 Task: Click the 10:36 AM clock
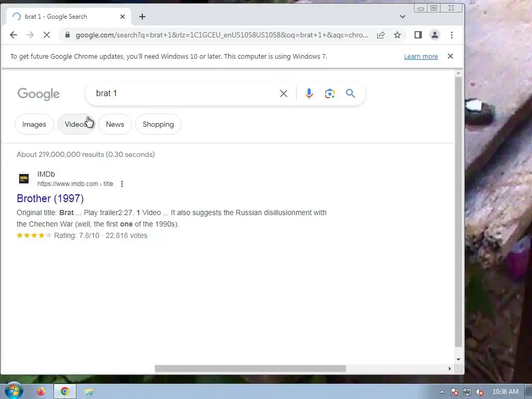505,392
